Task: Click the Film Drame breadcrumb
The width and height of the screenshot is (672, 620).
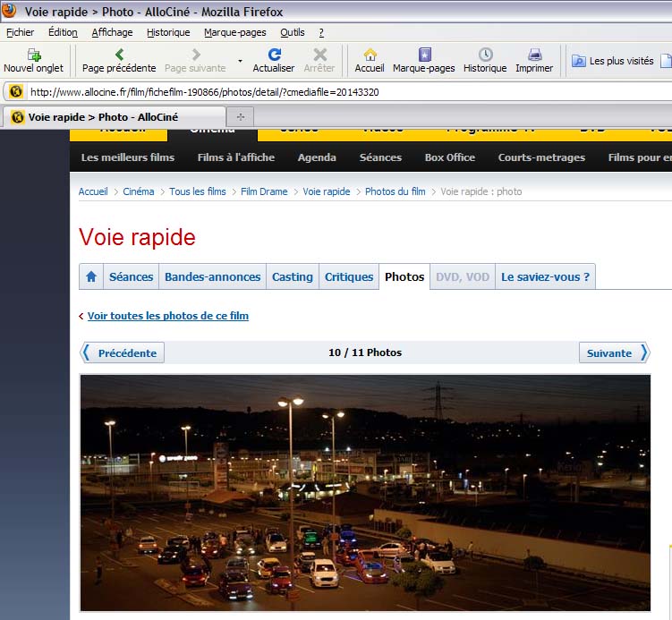Action: click(264, 191)
